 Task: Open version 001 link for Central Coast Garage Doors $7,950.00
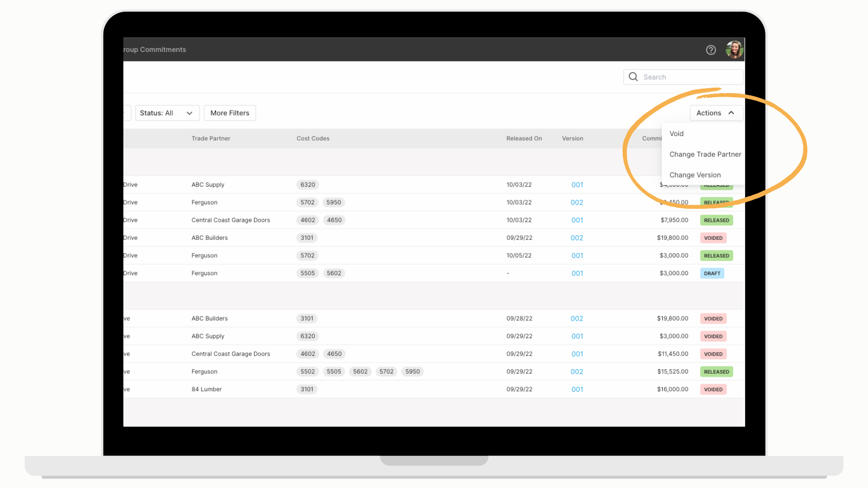point(577,221)
